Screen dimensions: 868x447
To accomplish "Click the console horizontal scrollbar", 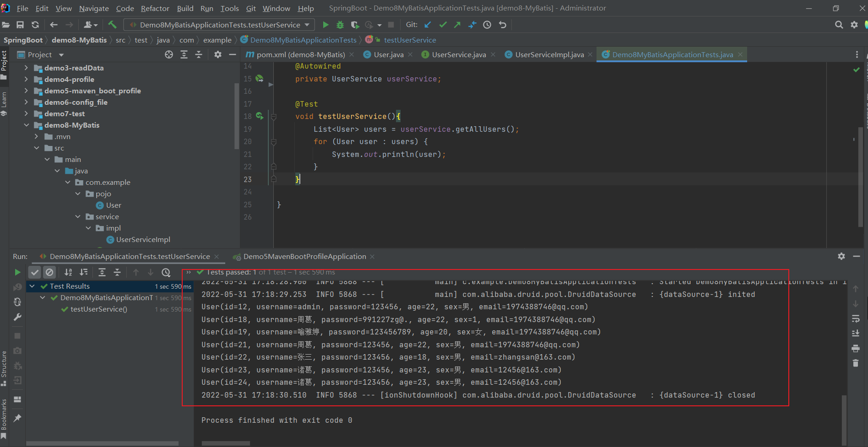I will pyautogui.click(x=226, y=443).
